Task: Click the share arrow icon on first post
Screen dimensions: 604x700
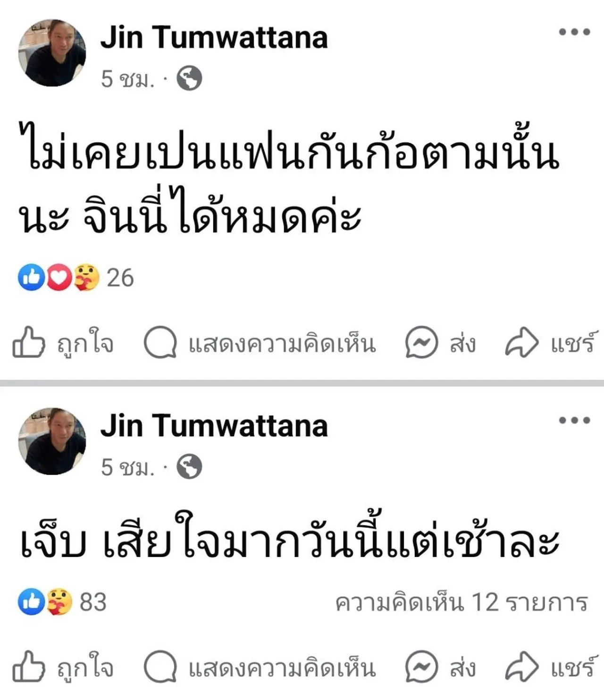Action: pos(521,342)
